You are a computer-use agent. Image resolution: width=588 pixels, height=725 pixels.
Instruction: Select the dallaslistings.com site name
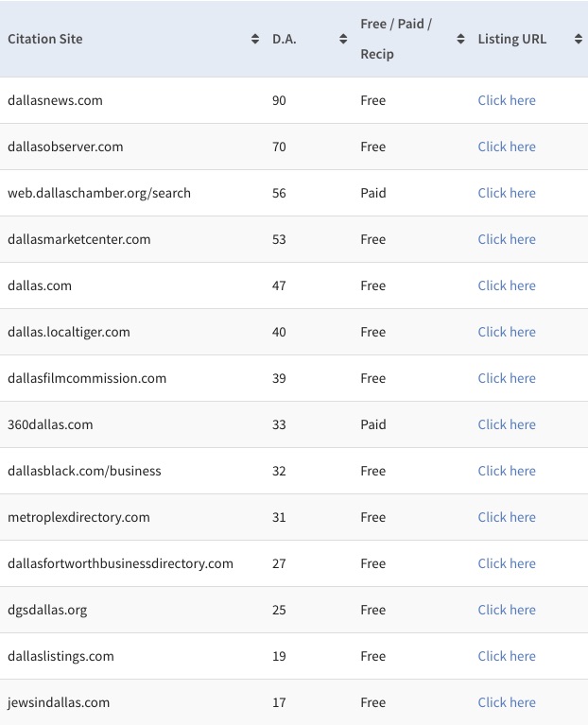(61, 656)
